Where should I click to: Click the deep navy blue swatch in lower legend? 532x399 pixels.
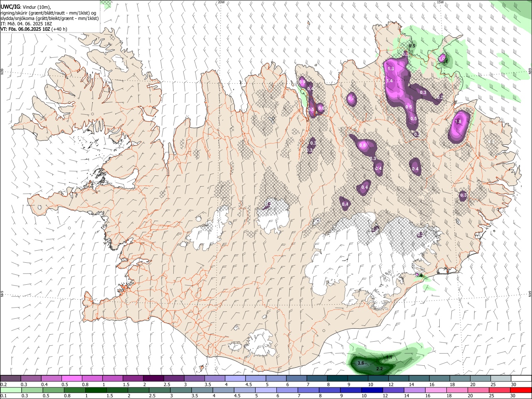pos(372,390)
